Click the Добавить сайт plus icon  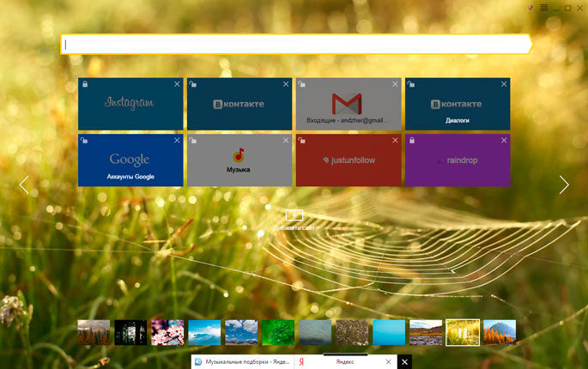click(x=294, y=215)
